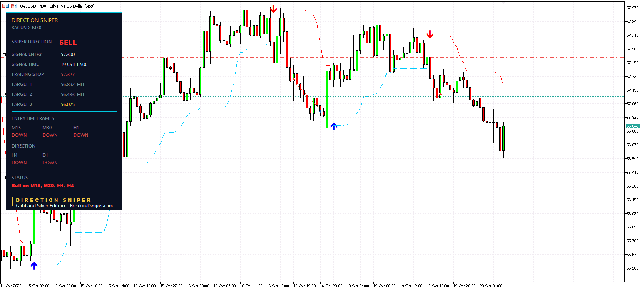Click time axis label '20 Oct 01:00'

click(491, 286)
